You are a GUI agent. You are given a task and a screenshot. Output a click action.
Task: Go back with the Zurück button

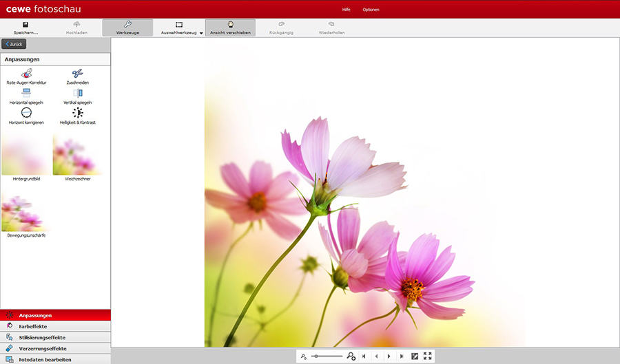pyautogui.click(x=14, y=44)
